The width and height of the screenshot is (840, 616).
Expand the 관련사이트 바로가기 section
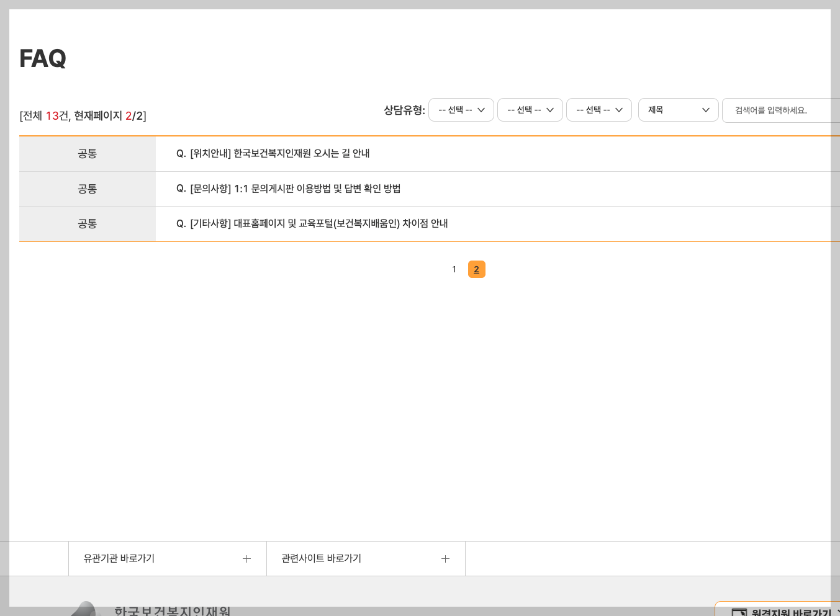366,558
